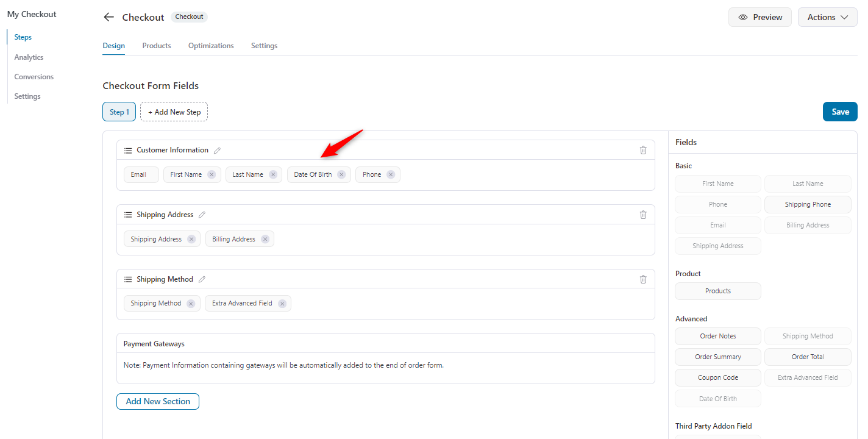Remove the Shipping Method field chip
This screenshot has height=439, width=868.
click(191, 303)
